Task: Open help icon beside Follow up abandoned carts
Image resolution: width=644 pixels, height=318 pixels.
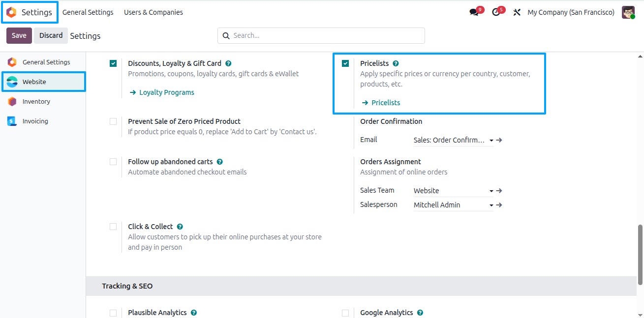Action: (219, 162)
